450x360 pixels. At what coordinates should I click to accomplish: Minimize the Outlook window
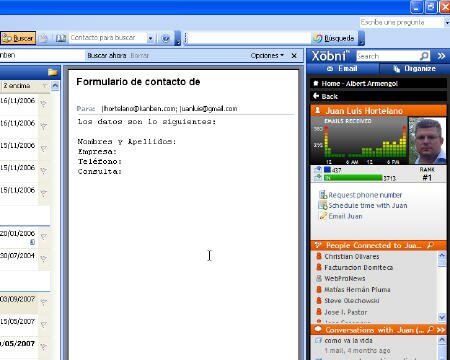coord(417,7)
